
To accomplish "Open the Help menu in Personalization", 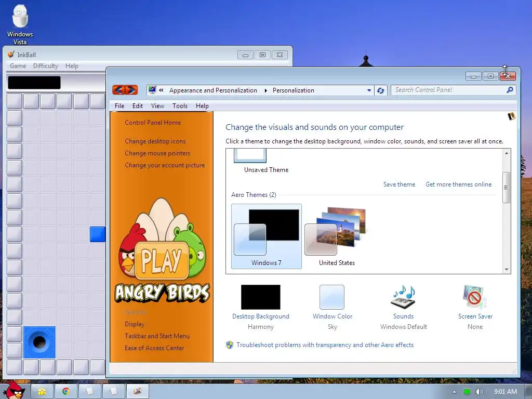I will click(x=202, y=106).
